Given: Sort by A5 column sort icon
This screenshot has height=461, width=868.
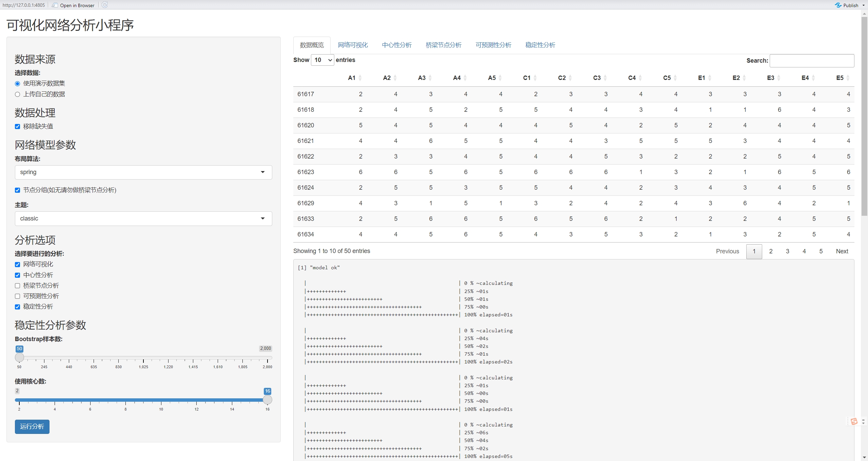Looking at the screenshot, I should (500, 78).
